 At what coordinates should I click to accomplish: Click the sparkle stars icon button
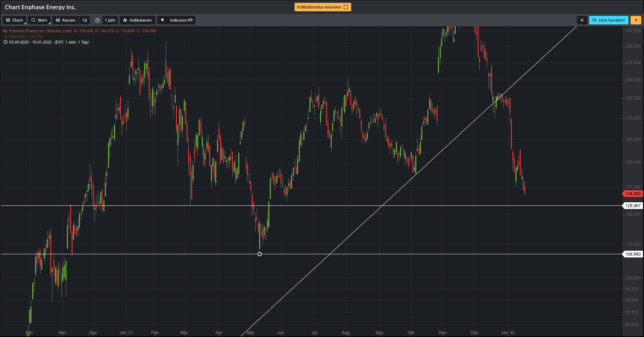click(x=582, y=20)
